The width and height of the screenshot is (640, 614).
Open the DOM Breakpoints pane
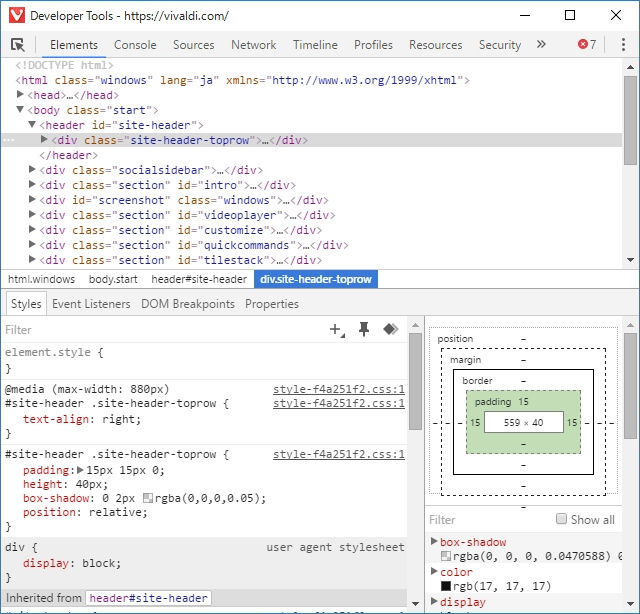[188, 304]
